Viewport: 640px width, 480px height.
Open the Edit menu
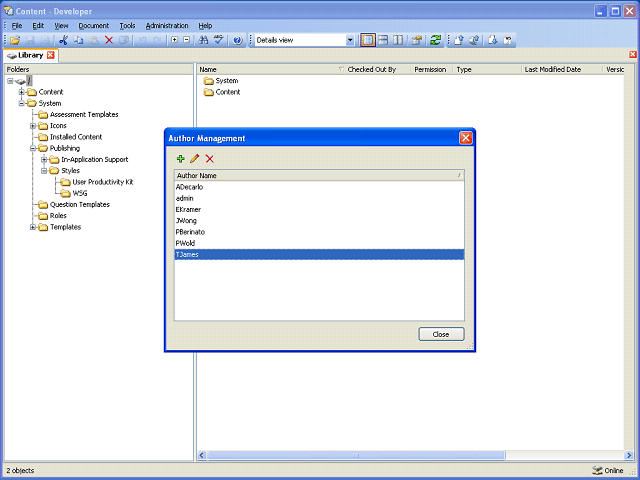[38, 26]
